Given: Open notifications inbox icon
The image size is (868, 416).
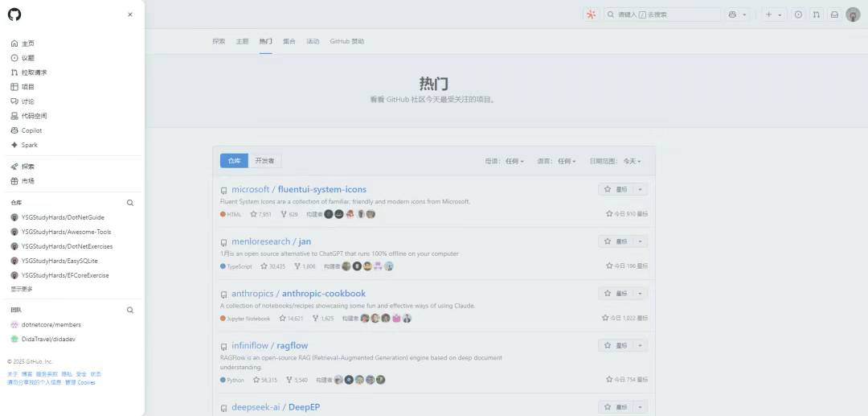Looking at the screenshot, I should [834, 15].
